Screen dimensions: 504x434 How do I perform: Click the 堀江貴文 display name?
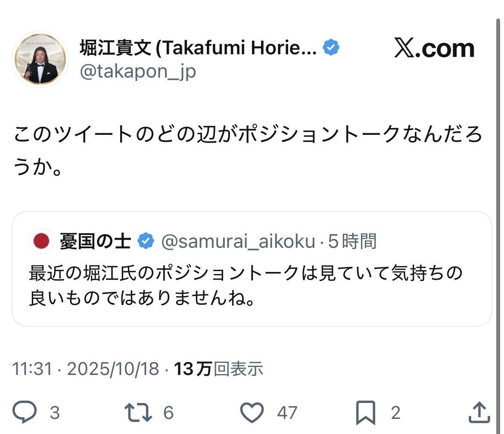point(198,48)
